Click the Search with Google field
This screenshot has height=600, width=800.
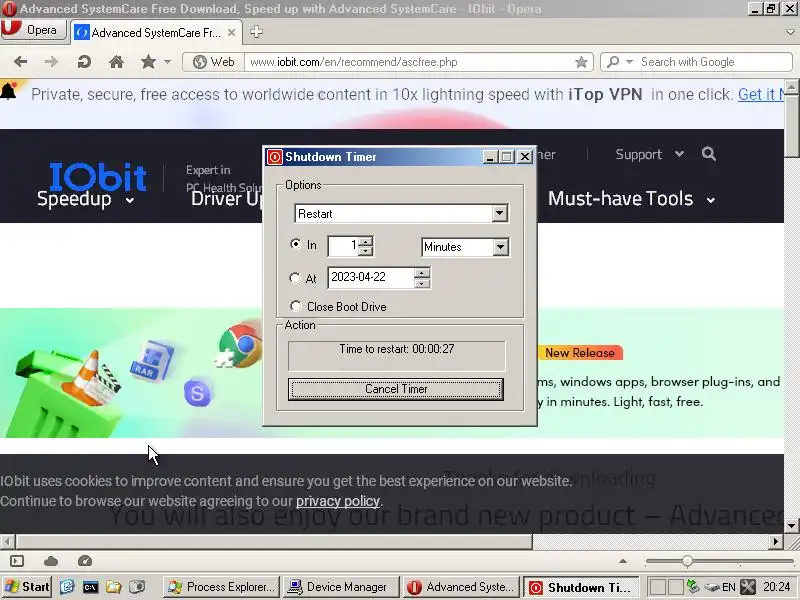coord(713,62)
